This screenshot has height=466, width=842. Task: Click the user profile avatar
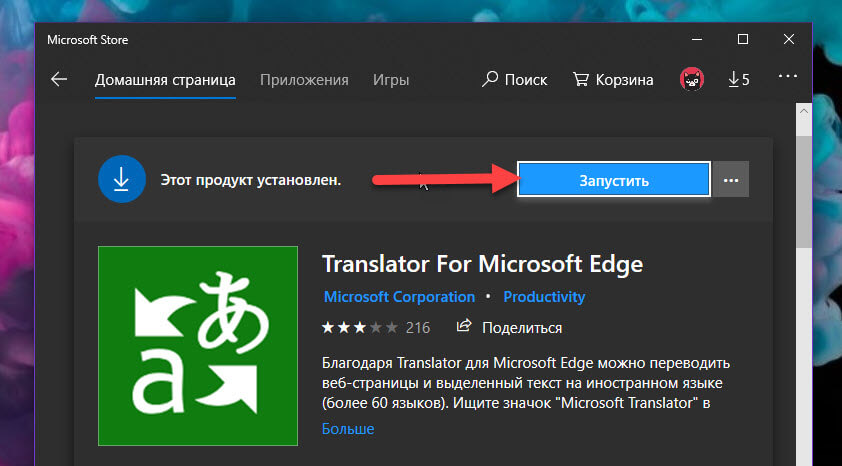(691, 80)
